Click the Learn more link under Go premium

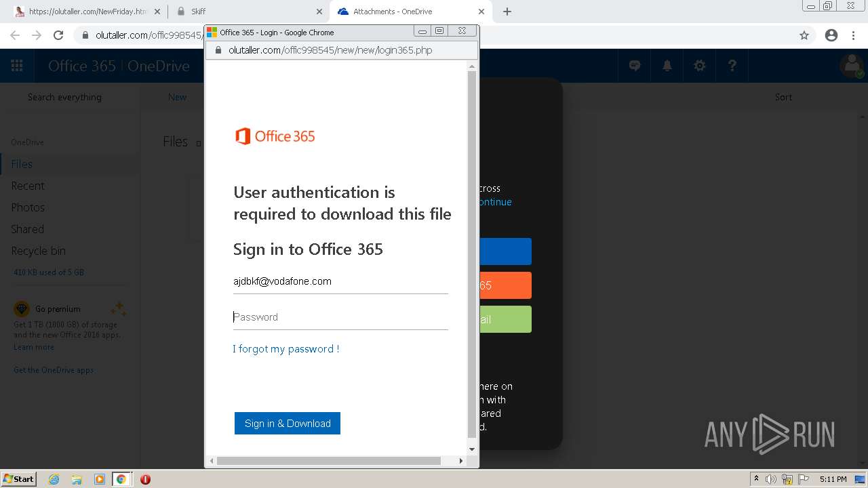(33, 347)
